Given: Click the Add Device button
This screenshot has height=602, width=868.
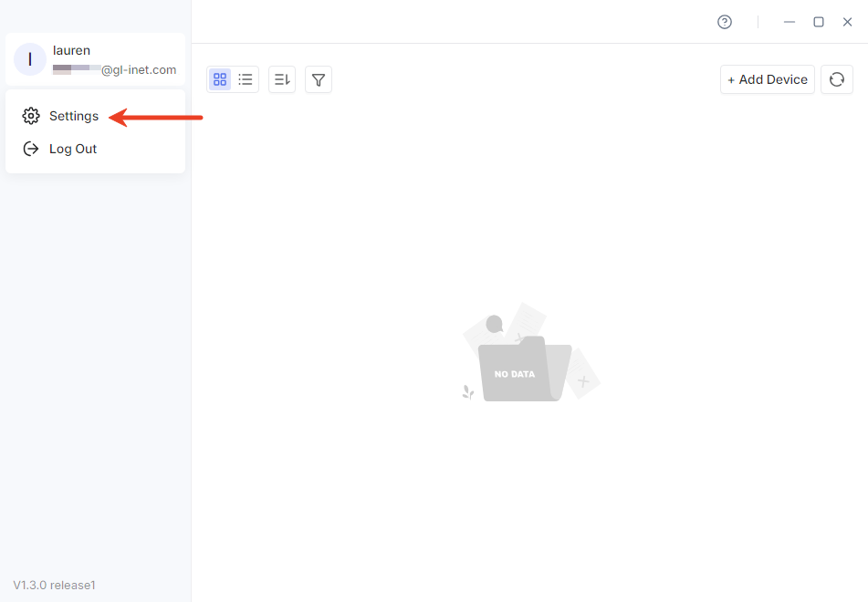Looking at the screenshot, I should (x=768, y=79).
